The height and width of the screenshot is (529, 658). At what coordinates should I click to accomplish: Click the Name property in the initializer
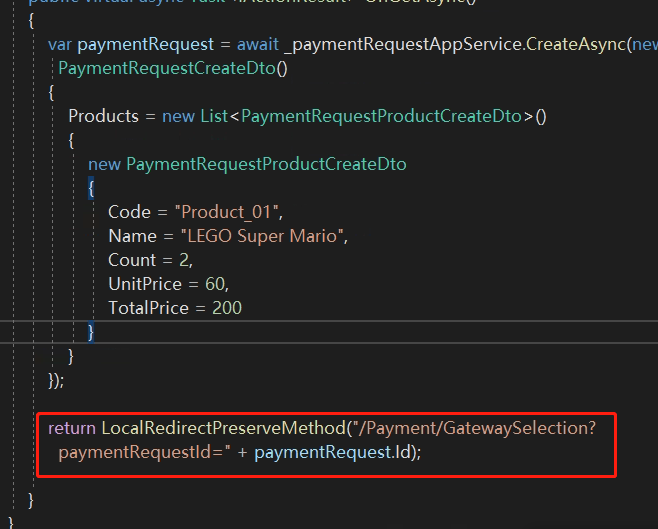pyautogui.click(x=132, y=236)
